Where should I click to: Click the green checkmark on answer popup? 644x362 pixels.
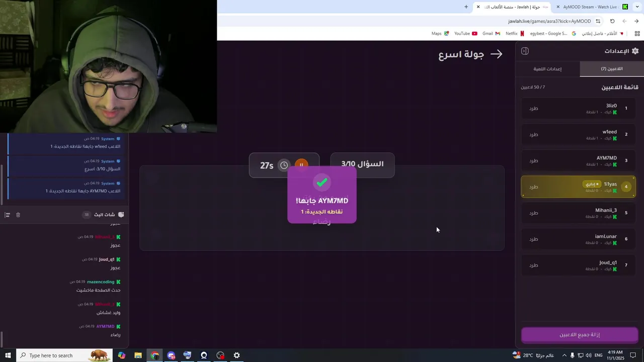coord(322,183)
